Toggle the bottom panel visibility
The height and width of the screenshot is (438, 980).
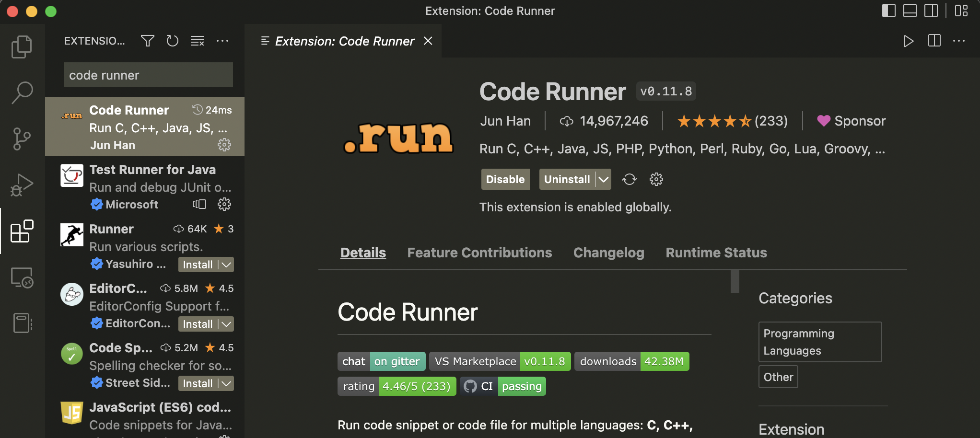(x=910, y=11)
